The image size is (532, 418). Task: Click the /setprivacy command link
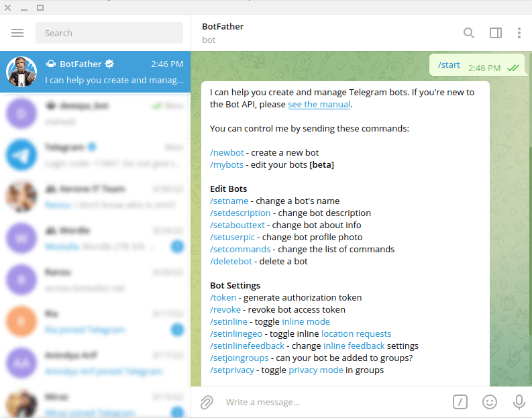point(231,370)
